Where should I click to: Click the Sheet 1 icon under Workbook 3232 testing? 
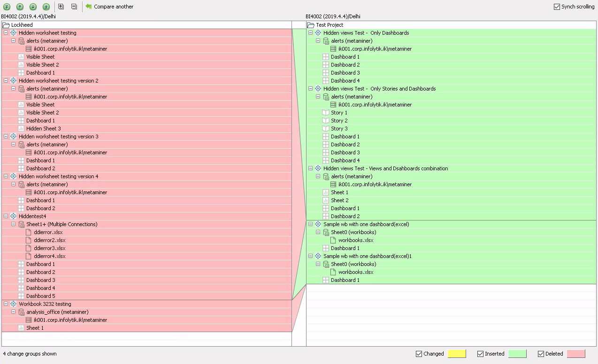click(21, 328)
